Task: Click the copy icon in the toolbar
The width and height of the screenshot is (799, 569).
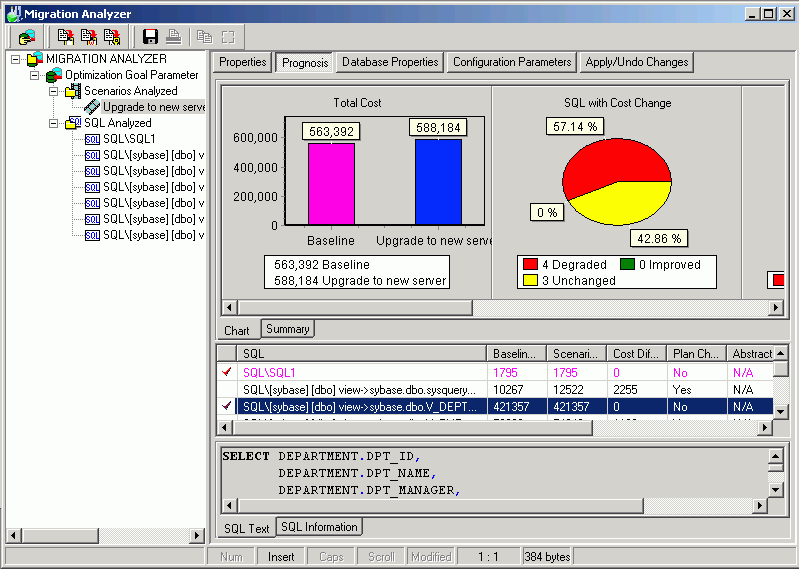Action: coord(205,37)
